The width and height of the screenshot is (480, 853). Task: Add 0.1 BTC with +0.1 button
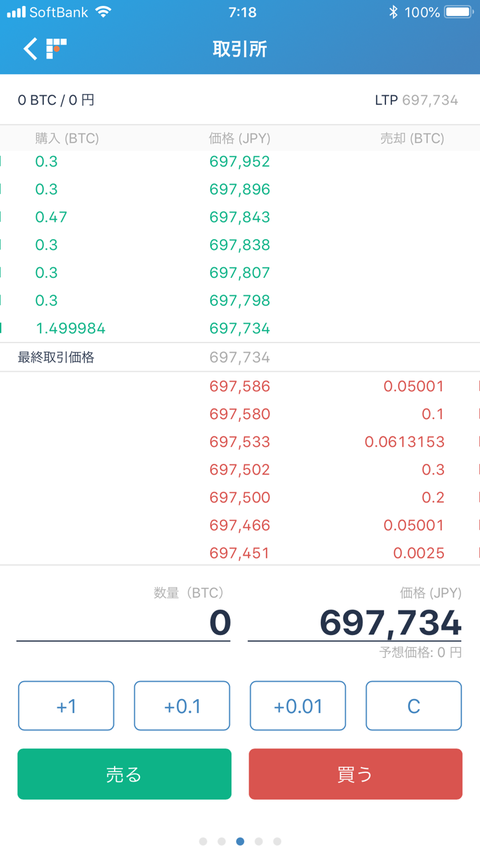coord(182,706)
